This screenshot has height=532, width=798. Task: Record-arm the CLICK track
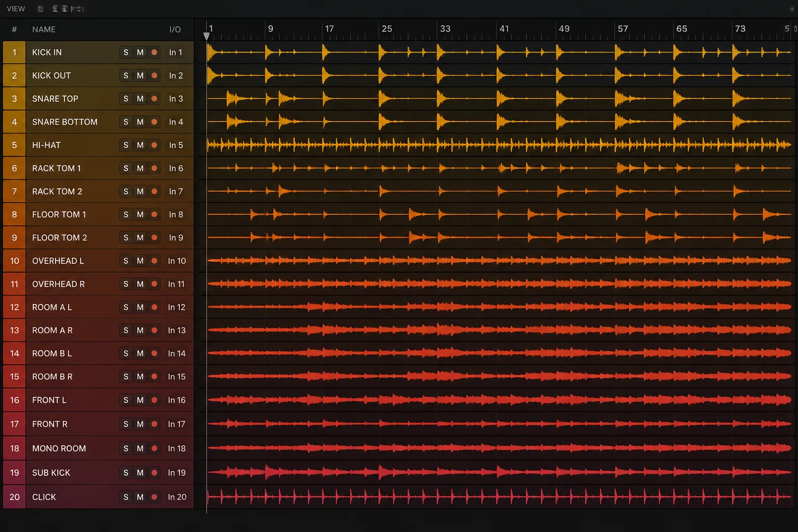pos(154,497)
